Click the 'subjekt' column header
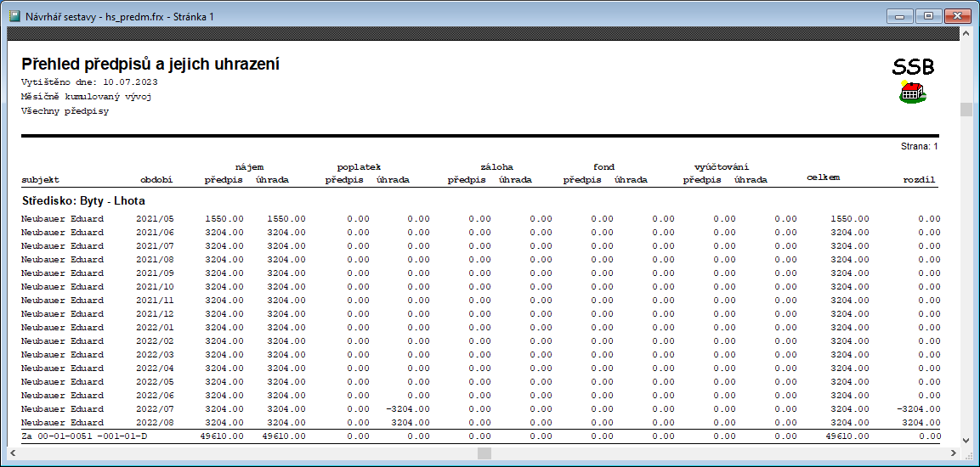The height and width of the screenshot is (467, 980). point(40,180)
